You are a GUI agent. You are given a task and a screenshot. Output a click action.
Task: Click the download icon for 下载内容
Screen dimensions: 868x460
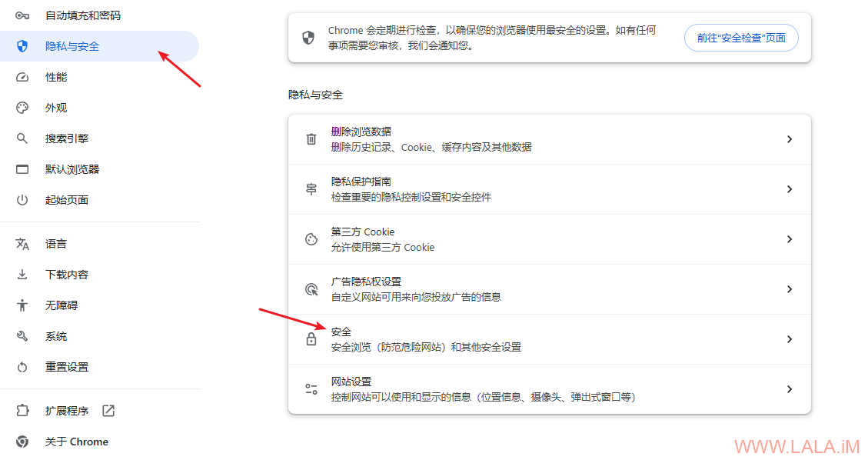pyautogui.click(x=22, y=275)
